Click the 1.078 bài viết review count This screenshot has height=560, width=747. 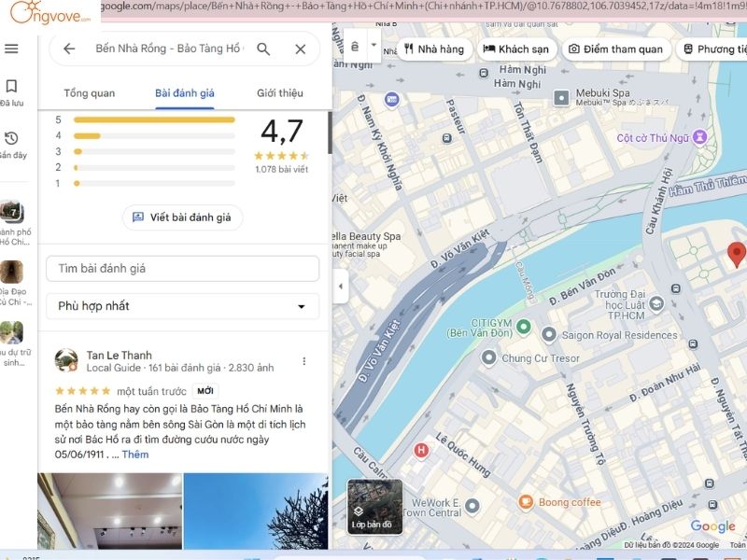tap(282, 169)
